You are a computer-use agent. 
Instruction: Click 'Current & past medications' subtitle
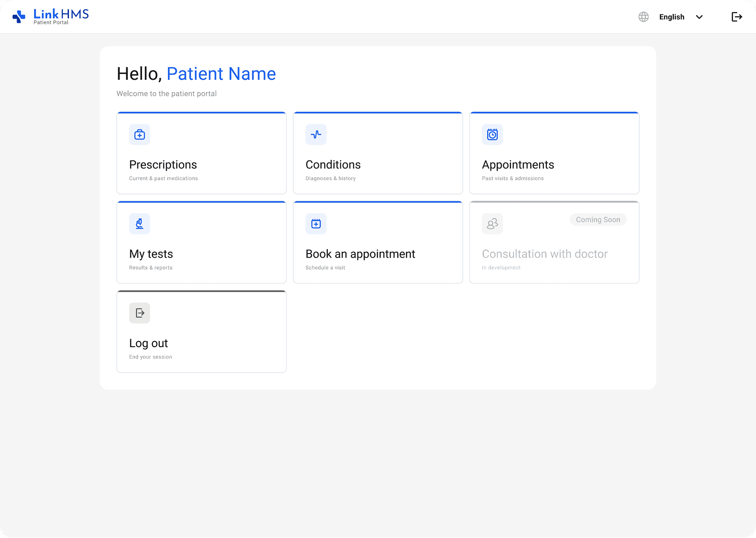pos(163,178)
